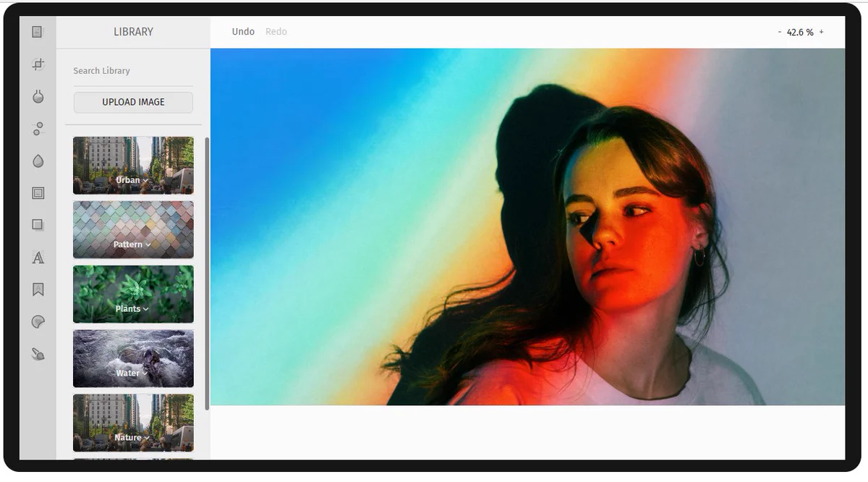Image resolution: width=868 pixels, height=482 pixels.
Task: Open the Library image panel icon
Action: 38,32
